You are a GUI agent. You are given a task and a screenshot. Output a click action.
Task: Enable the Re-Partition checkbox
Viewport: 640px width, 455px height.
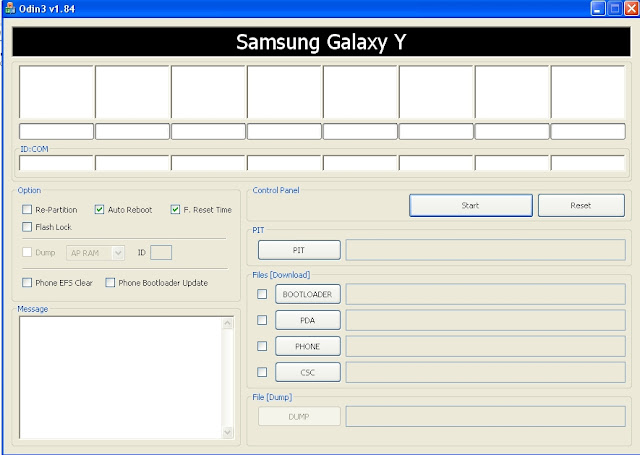coord(27,210)
